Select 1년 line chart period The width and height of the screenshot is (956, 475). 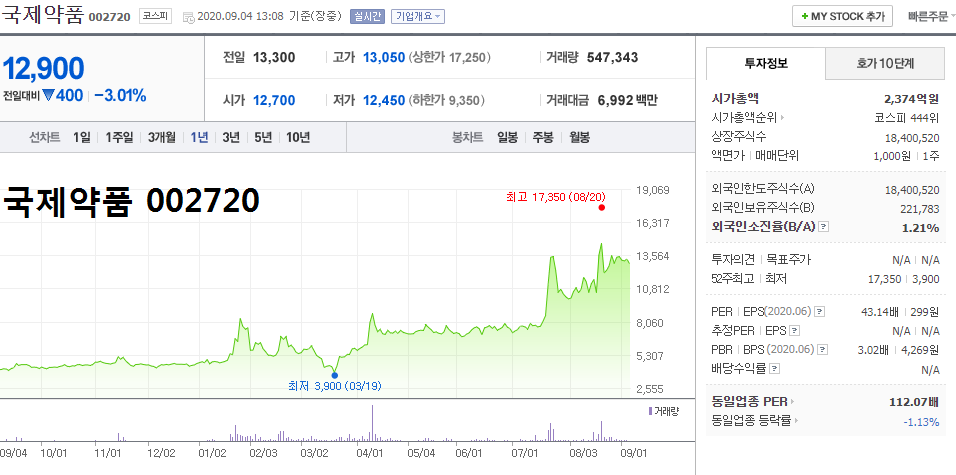tap(199, 137)
